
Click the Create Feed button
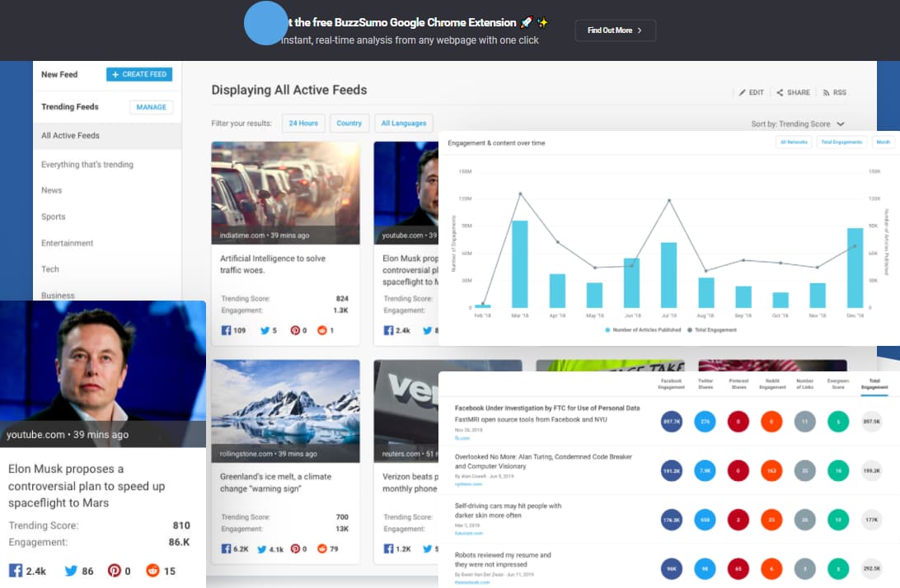pos(139,74)
